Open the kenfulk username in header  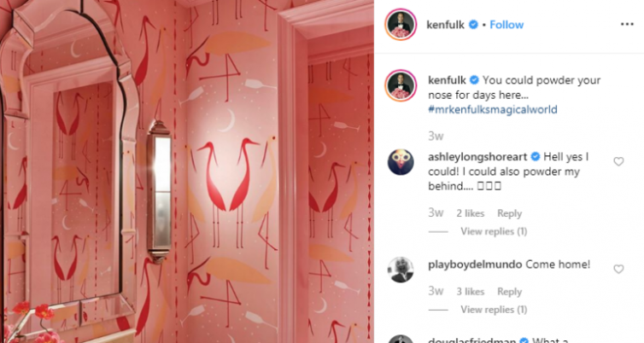pos(446,25)
